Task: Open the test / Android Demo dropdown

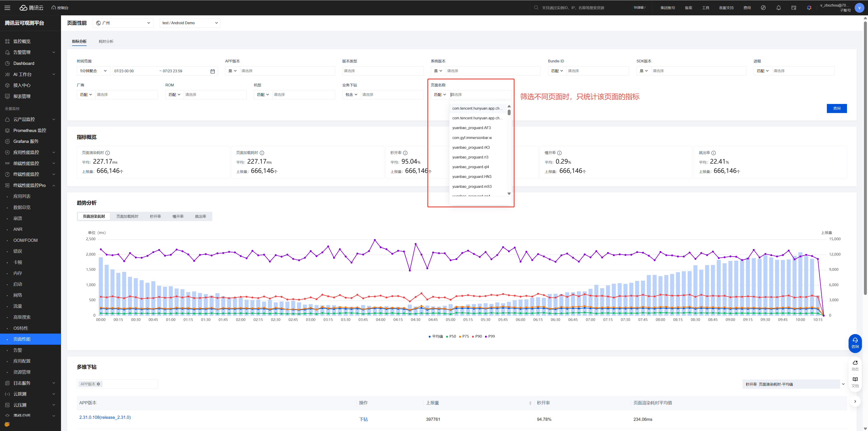Action: pyautogui.click(x=190, y=23)
